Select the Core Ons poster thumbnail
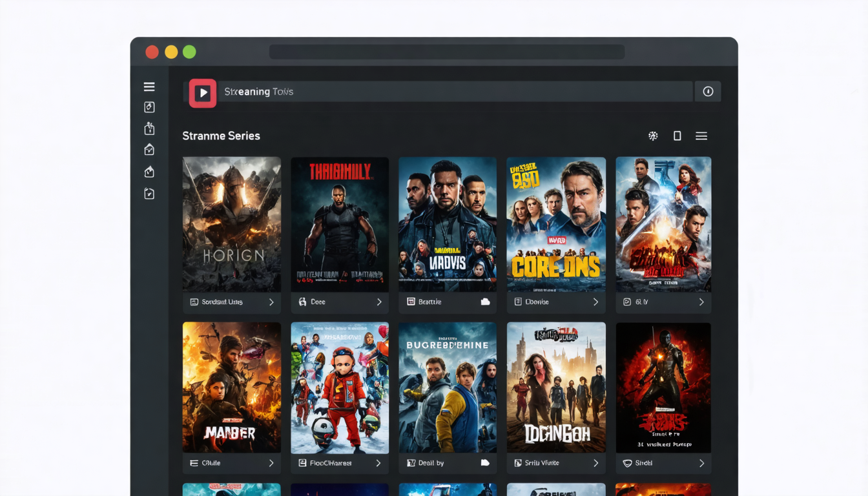868x496 pixels. pyautogui.click(x=556, y=224)
